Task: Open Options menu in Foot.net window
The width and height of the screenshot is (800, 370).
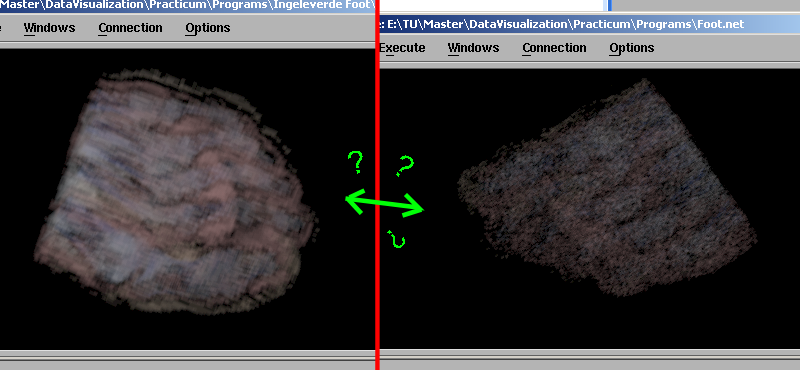Action: [632, 48]
